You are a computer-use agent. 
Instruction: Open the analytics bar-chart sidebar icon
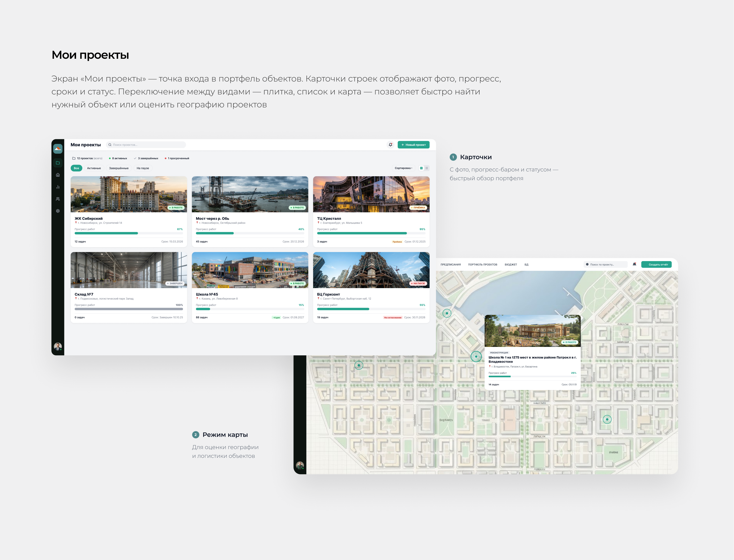(x=58, y=187)
